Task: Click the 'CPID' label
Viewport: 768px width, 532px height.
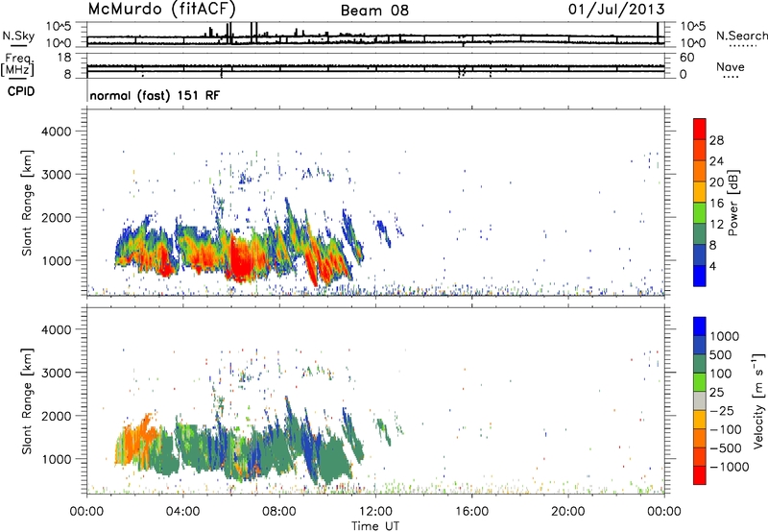Action: [21, 91]
